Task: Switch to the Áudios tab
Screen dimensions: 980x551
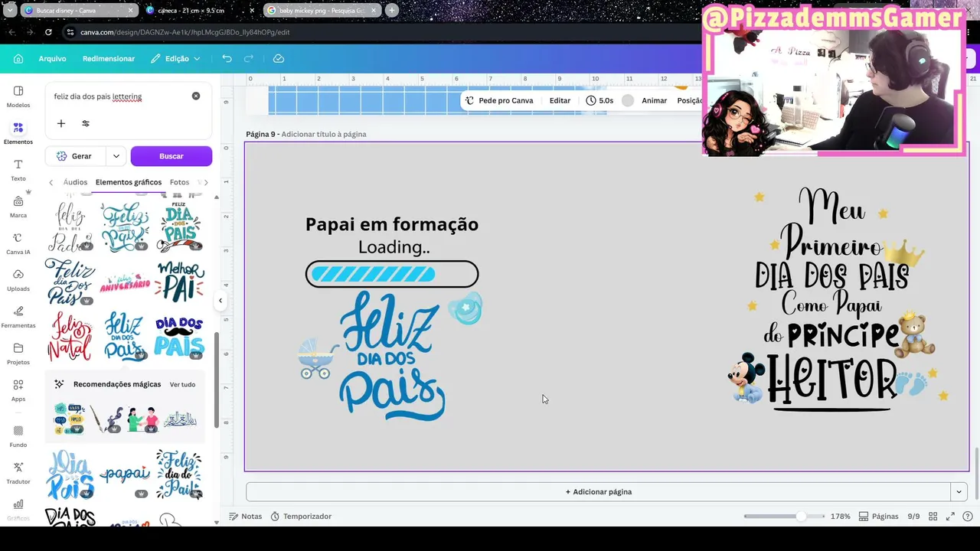Action: pyautogui.click(x=75, y=182)
